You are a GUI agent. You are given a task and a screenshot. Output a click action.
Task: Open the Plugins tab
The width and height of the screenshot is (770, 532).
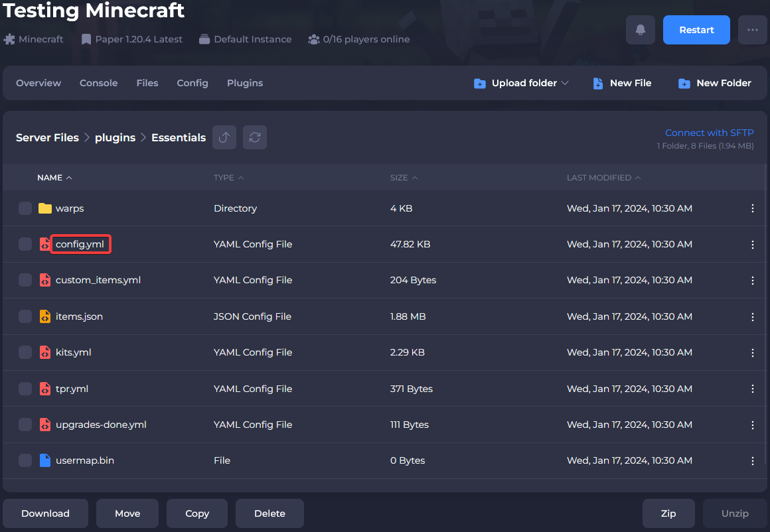[245, 83]
